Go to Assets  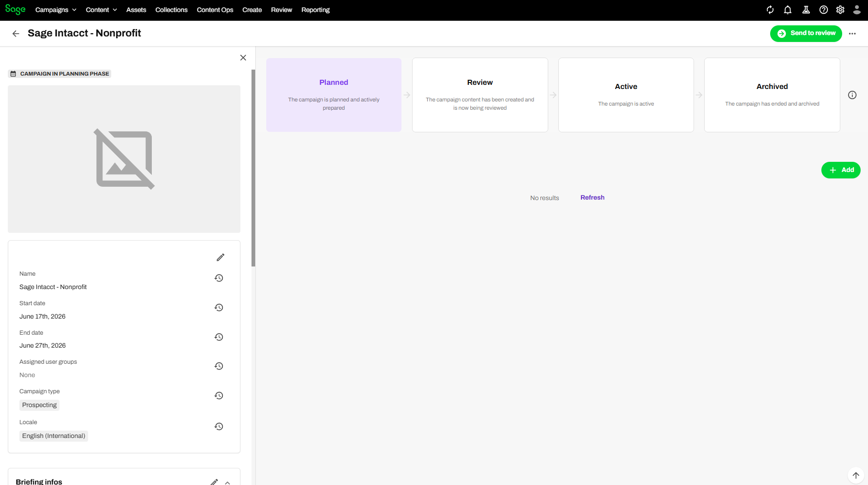click(136, 10)
